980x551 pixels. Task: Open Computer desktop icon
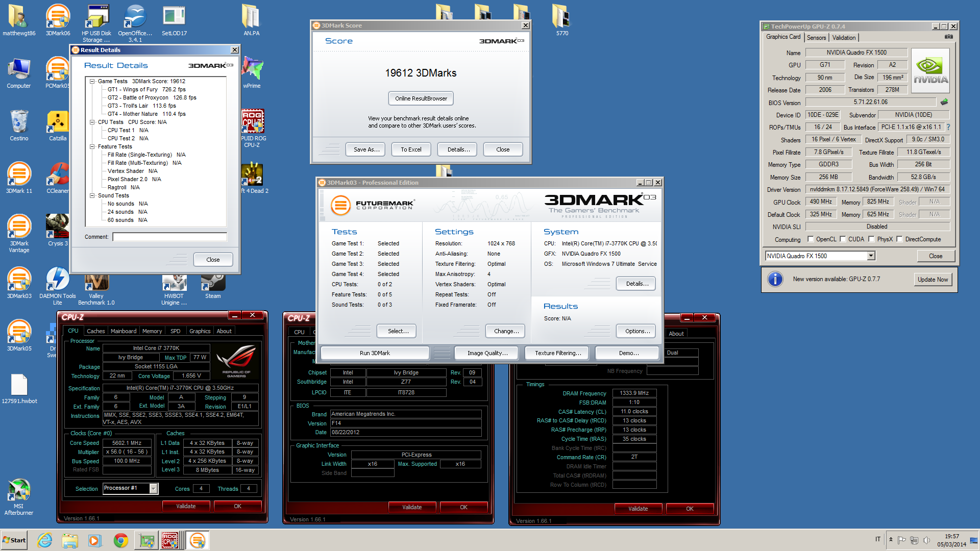tap(19, 73)
